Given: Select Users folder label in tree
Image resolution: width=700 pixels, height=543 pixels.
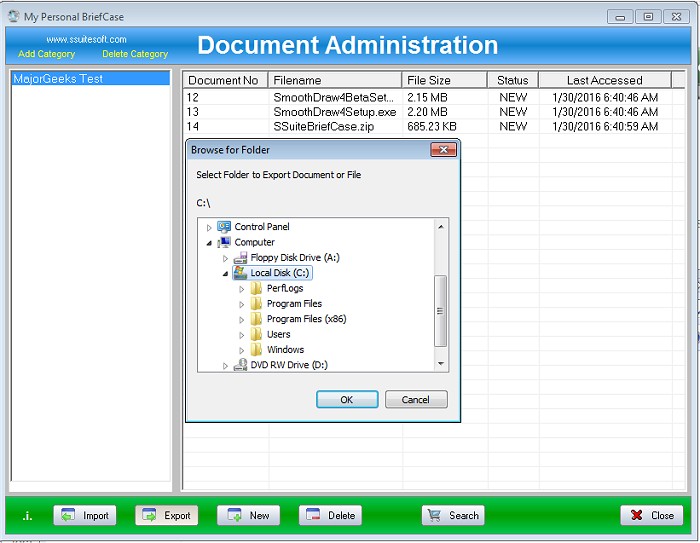Looking at the screenshot, I should tap(279, 334).
